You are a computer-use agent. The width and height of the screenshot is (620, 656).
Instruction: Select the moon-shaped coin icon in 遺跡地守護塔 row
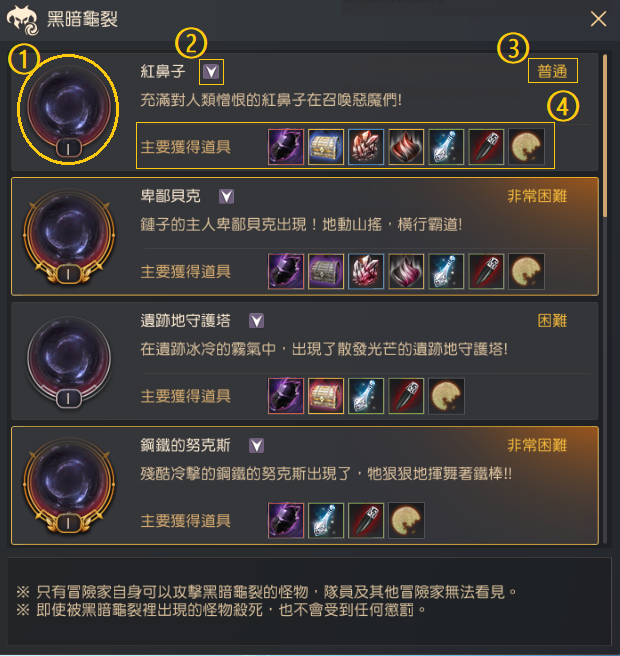pos(446,396)
